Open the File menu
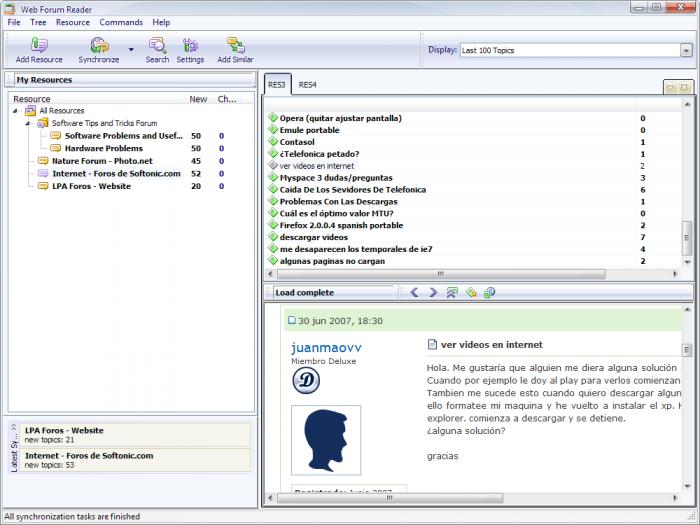 [x=14, y=22]
